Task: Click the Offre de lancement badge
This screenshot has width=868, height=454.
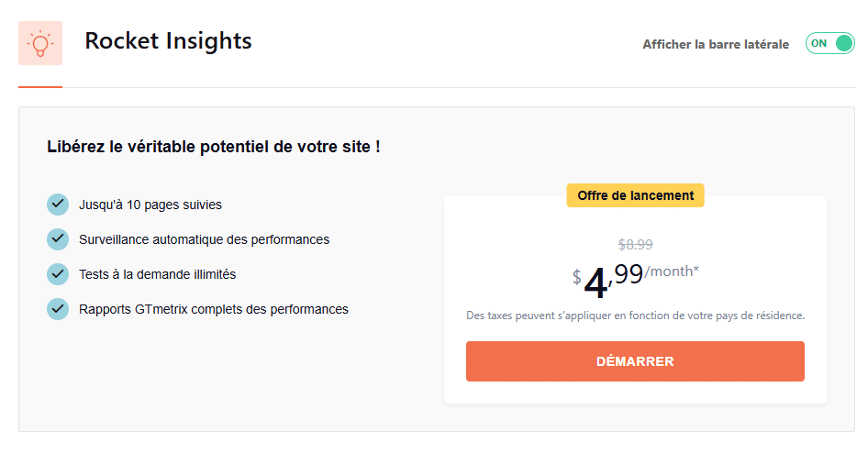Action: (635, 195)
